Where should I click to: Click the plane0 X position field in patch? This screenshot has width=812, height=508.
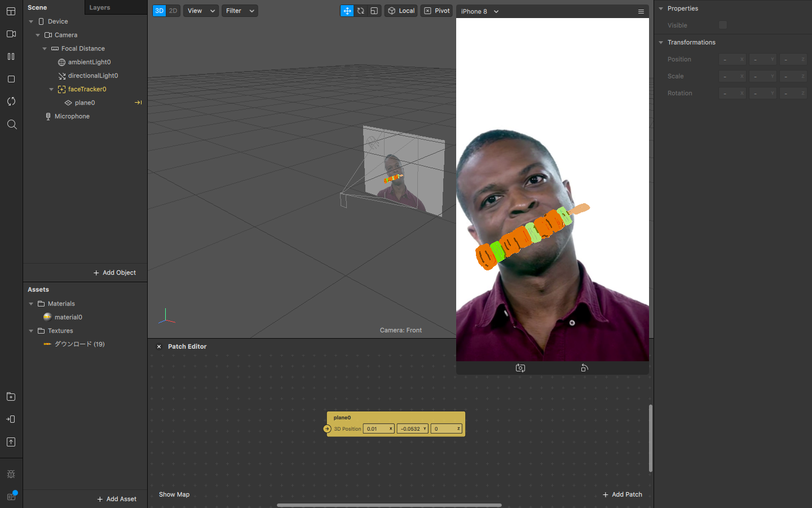pyautogui.click(x=376, y=429)
